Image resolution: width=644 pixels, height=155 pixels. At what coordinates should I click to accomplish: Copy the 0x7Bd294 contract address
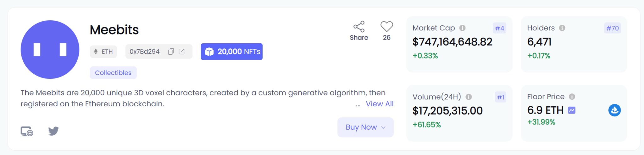(x=171, y=51)
